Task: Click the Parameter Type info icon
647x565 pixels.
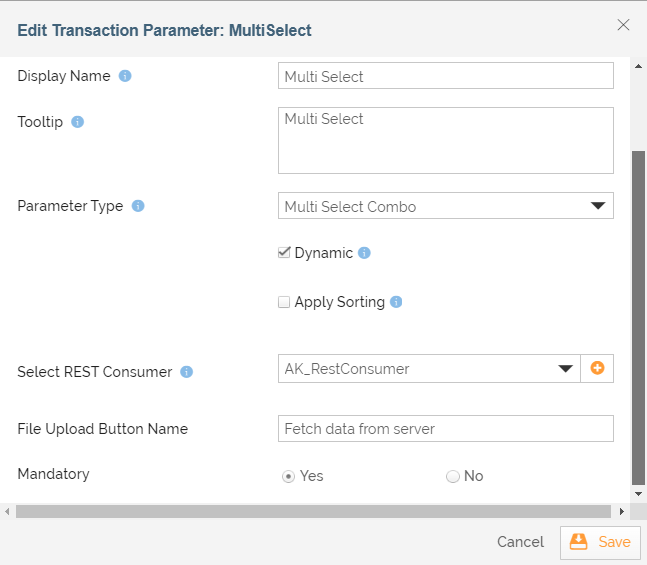Action: click(138, 206)
